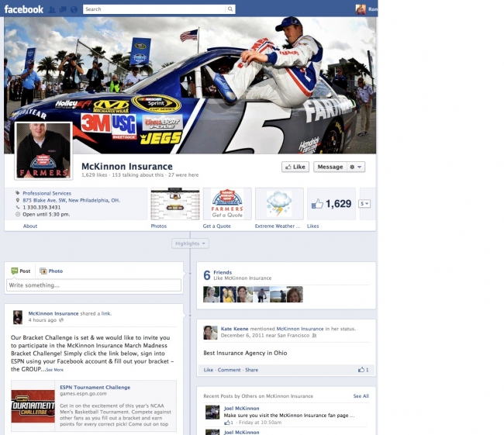Click inside the Search field
Viewport: 504px width, 435px height.
(154, 9)
